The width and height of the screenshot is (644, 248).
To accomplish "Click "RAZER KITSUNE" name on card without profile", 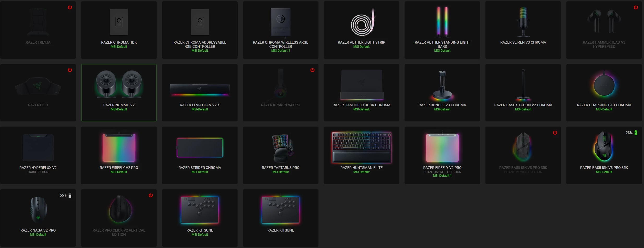I will tap(281, 230).
